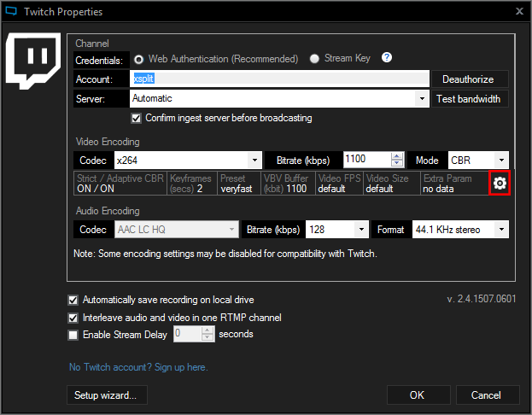Click the video bitrate input field

(x=365, y=160)
